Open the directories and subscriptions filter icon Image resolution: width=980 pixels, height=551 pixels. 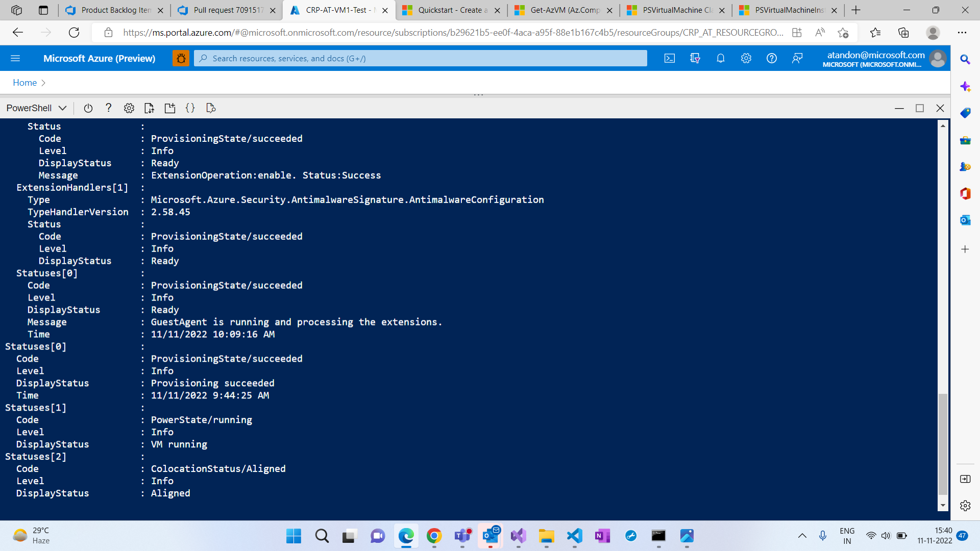coord(695,58)
